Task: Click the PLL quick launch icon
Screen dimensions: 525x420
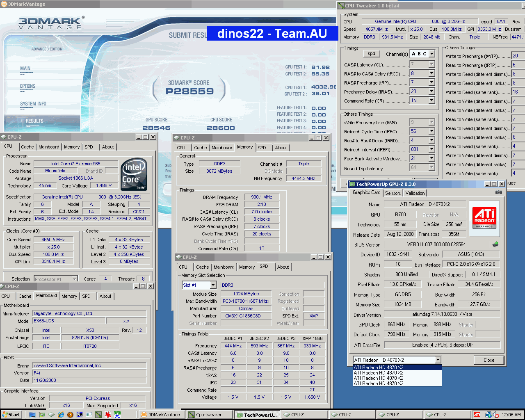Action: click(80, 415)
